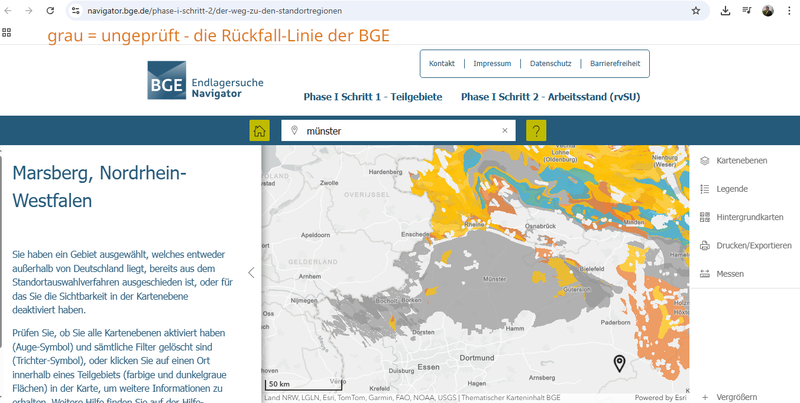Open Phase I Schritt 1 - Teilgebiete
The width and height of the screenshot is (800, 403).
pyautogui.click(x=372, y=97)
